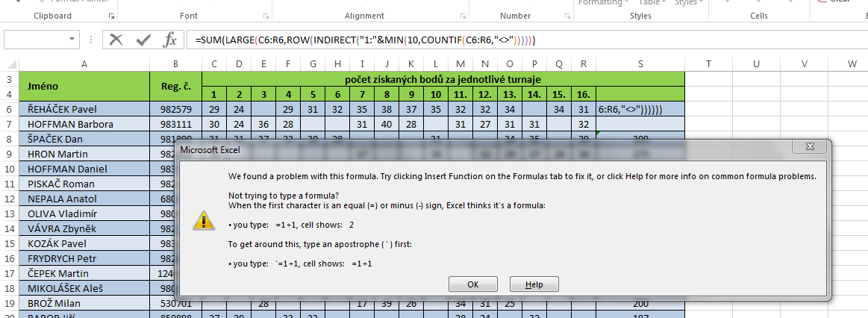Click the 'BROŽ Milan' name cell

(84, 303)
